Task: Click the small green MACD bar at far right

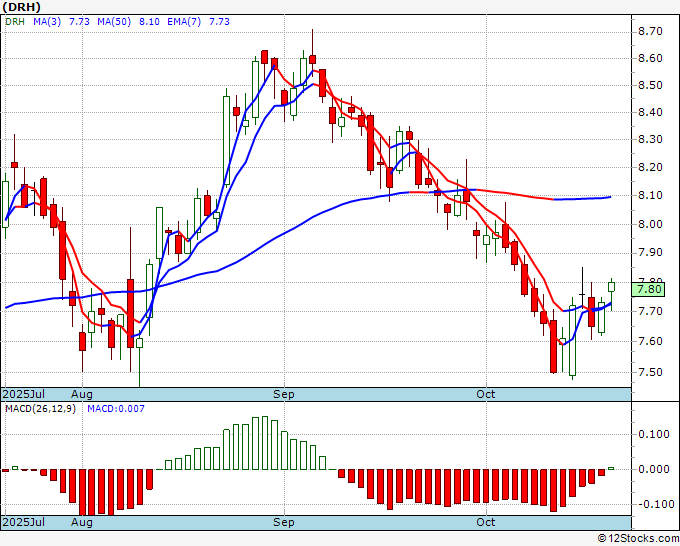Action: click(x=611, y=468)
